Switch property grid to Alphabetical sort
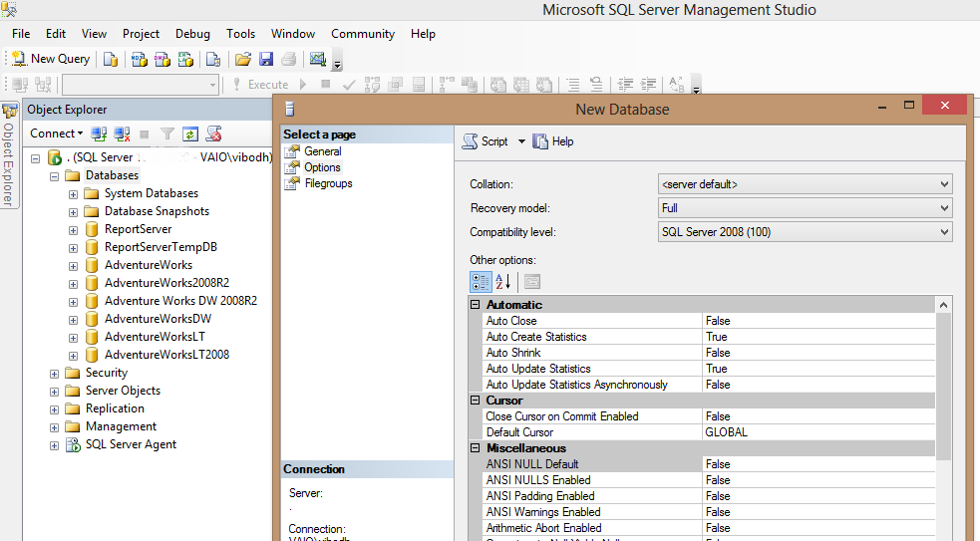 pyautogui.click(x=503, y=282)
